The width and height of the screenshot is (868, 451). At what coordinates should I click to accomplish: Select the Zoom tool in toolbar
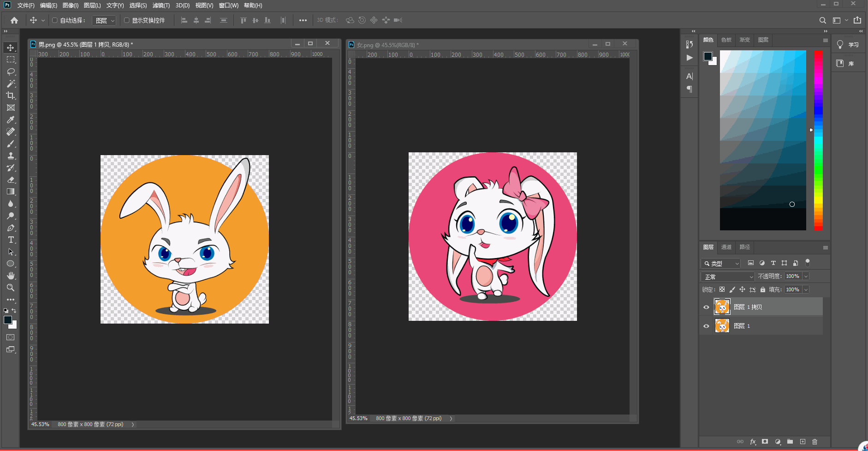pos(11,288)
